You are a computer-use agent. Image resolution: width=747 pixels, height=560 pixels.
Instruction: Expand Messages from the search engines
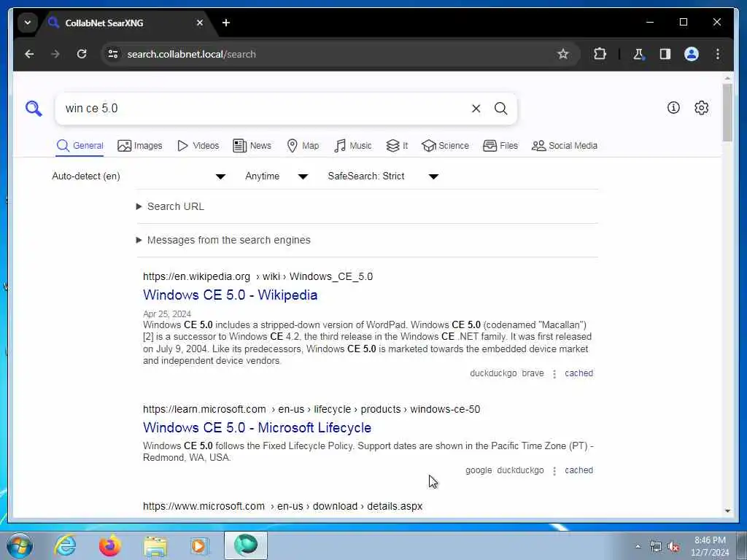(223, 240)
